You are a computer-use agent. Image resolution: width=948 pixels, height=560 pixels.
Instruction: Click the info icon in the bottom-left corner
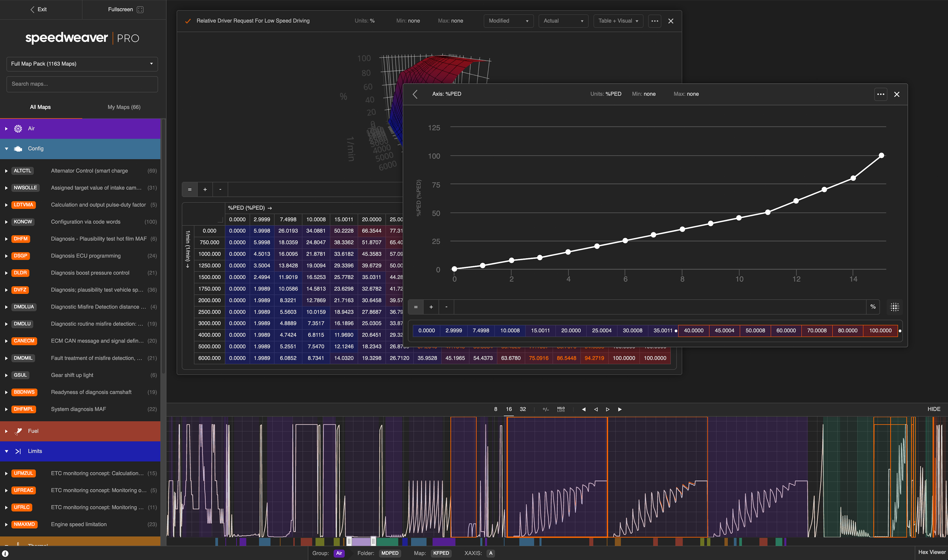coord(5,553)
